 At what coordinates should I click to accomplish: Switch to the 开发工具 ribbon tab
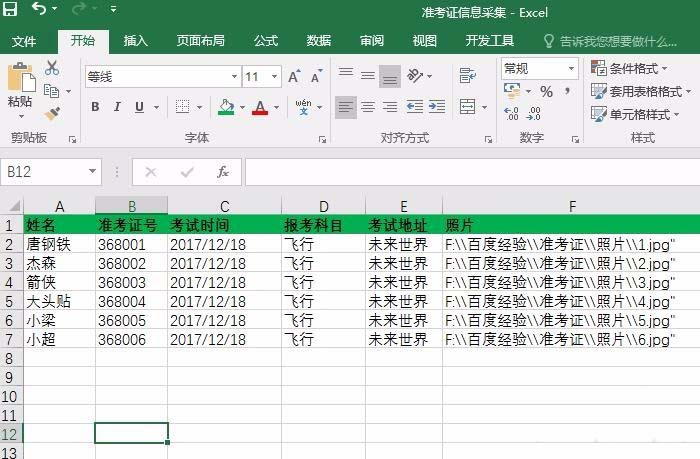(490, 41)
